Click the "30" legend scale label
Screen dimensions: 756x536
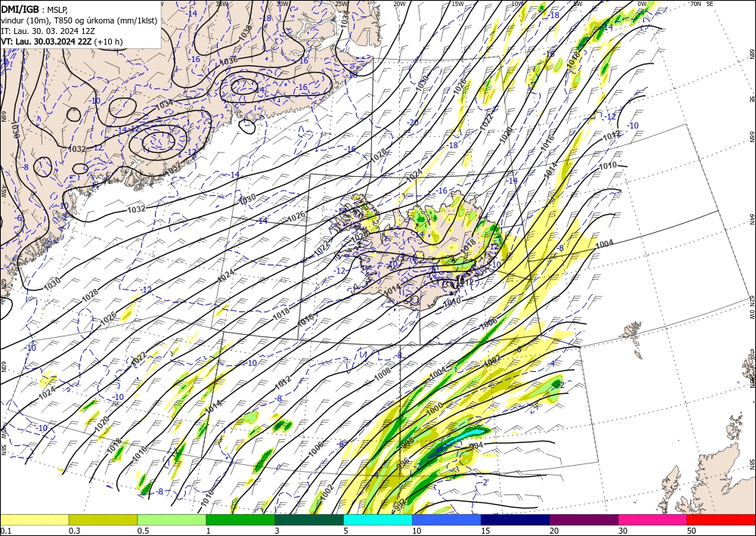[x=623, y=531]
